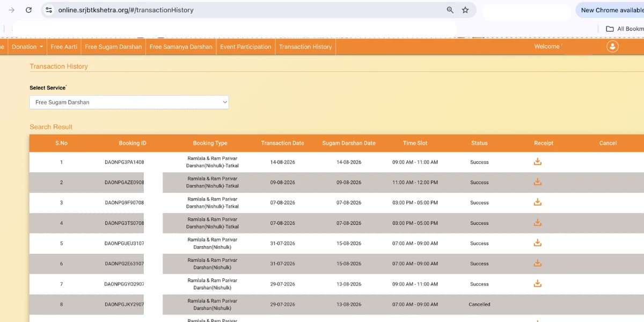Click transaction date 14-08-2026
This screenshot has height=322, width=644.
pos(282,162)
